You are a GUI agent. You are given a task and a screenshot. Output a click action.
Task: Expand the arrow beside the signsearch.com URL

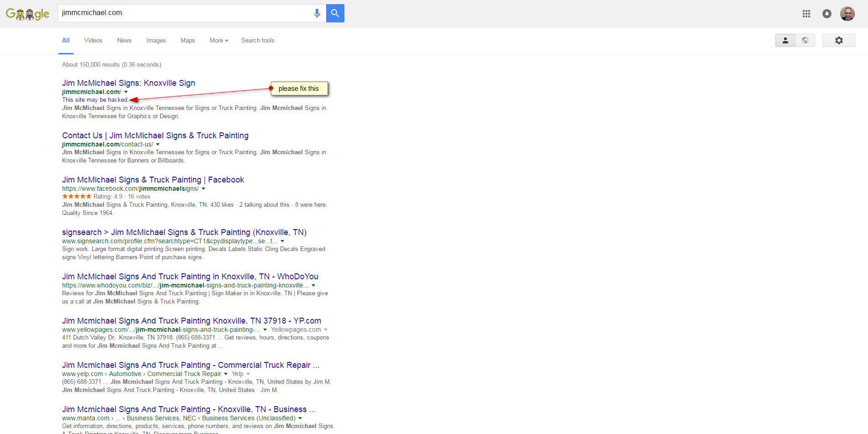click(282, 241)
